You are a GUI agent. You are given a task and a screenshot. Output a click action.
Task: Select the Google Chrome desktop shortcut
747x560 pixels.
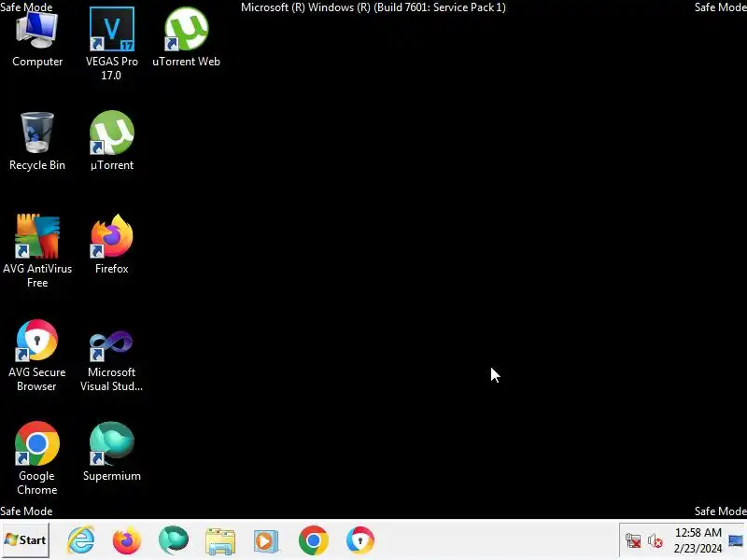(x=37, y=458)
